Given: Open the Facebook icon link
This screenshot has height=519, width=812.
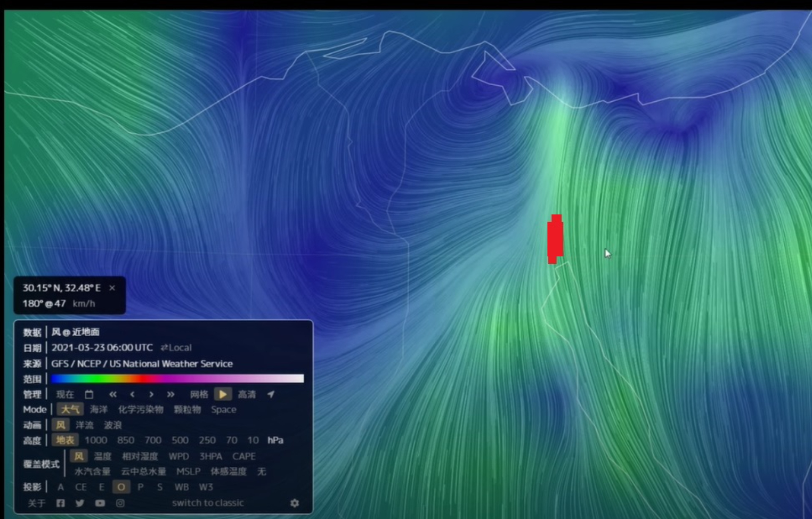Looking at the screenshot, I should coord(60,503).
